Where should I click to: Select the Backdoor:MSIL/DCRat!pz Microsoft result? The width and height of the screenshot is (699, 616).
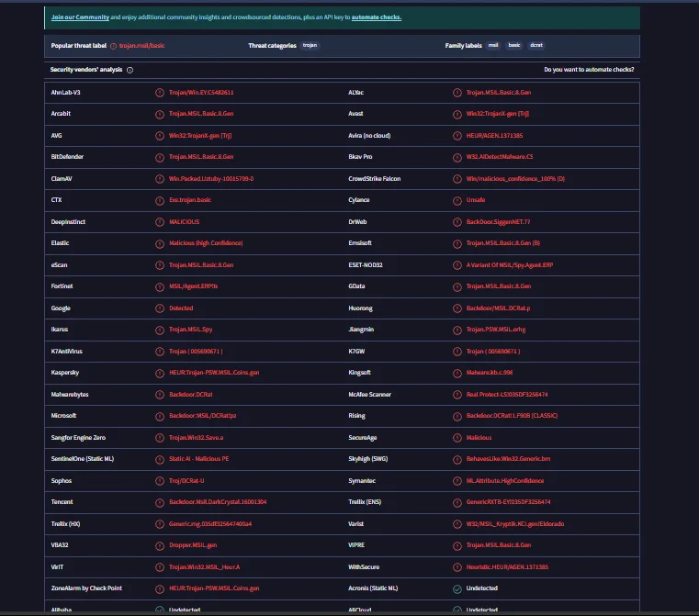click(203, 416)
